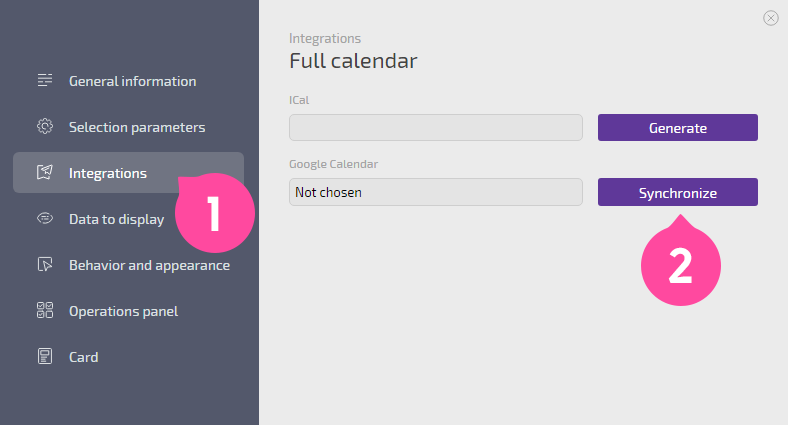Viewport: 788px width, 425px height.
Task: Select the Integrations menu item
Action: 128,172
